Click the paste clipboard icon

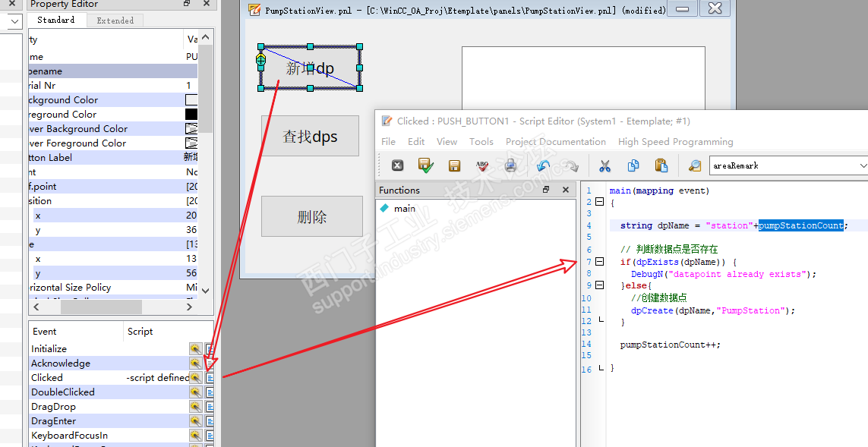(x=661, y=165)
